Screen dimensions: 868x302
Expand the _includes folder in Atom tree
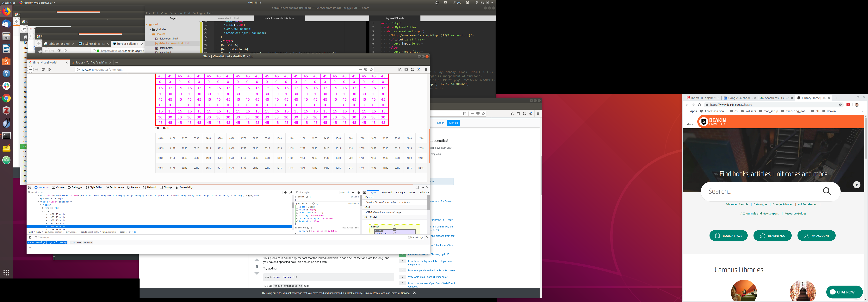(x=150, y=29)
